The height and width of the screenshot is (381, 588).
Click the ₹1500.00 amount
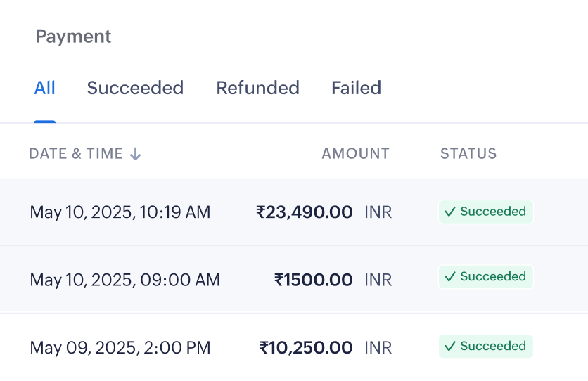coord(314,280)
